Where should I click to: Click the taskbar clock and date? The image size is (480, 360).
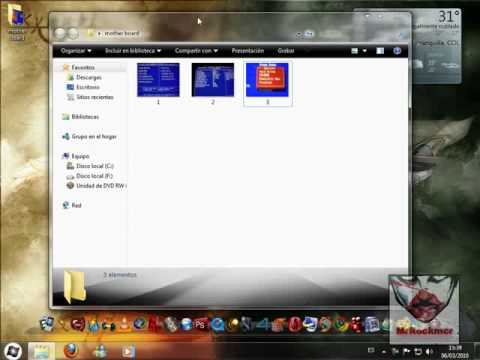[454, 352]
